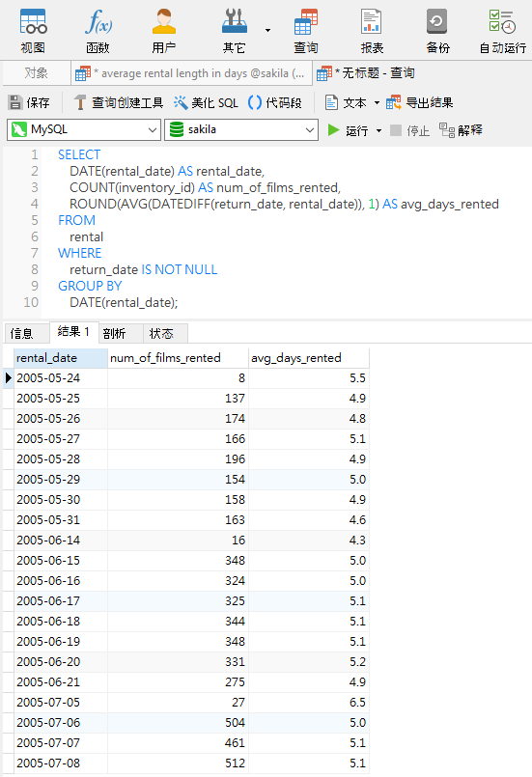532x777 pixels.
Task: Click the rental_date column header
Action: [x=61, y=358]
